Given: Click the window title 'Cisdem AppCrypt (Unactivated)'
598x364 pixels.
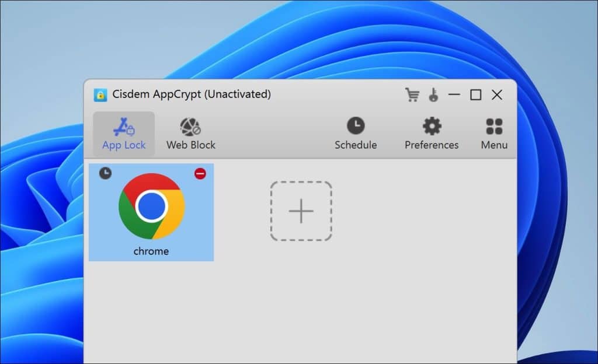Looking at the screenshot, I should point(192,94).
